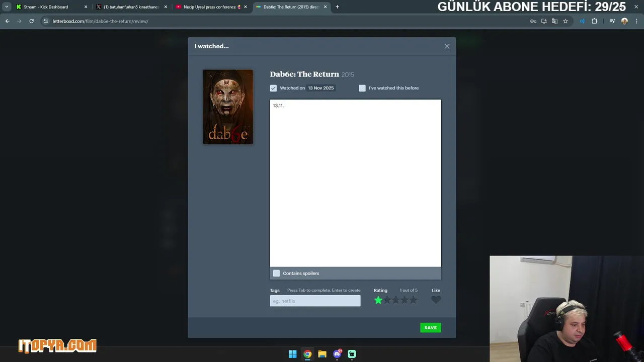Click the blue sound wave extension icon
Image resolution: width=644 pixels, height=362 pixels.
pyautogui.click(x=582, y=21)
